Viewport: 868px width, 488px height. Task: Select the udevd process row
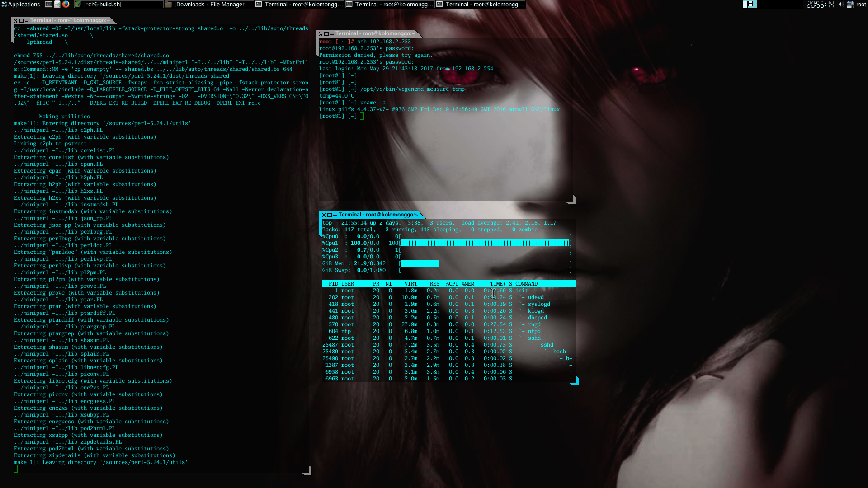click(448, 297)
